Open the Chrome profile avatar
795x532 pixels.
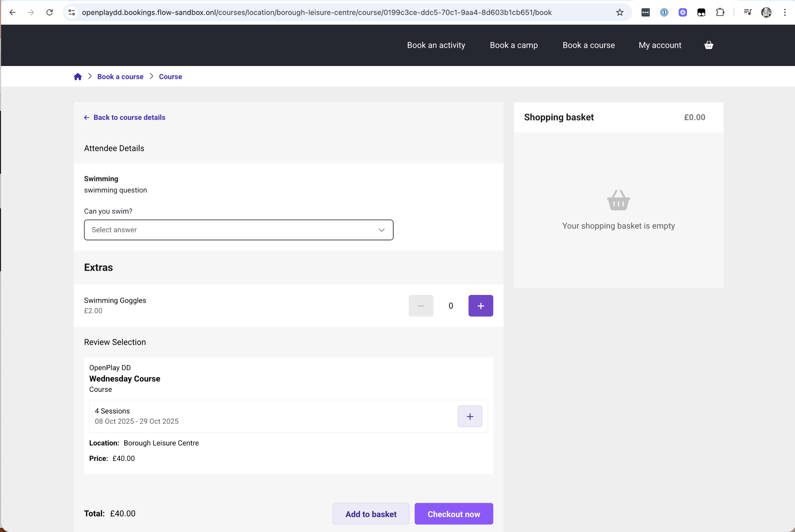(766, 13)
